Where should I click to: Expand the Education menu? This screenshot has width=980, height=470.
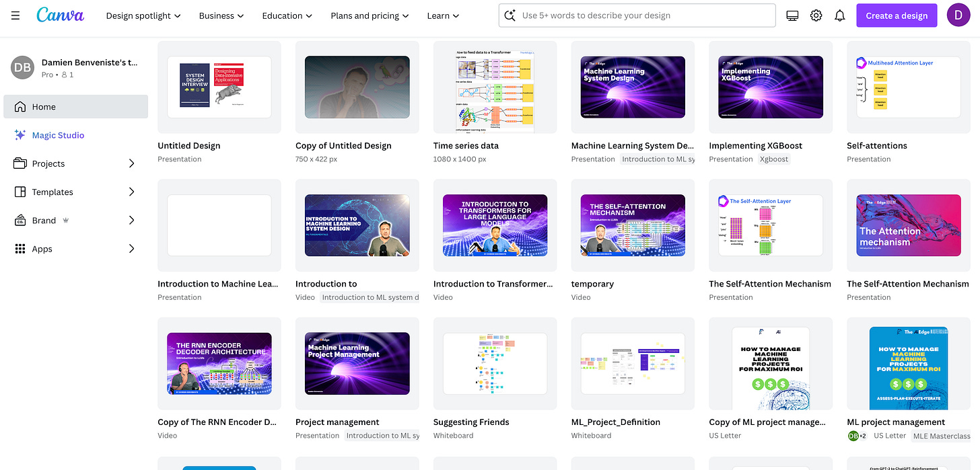(287, 15)
